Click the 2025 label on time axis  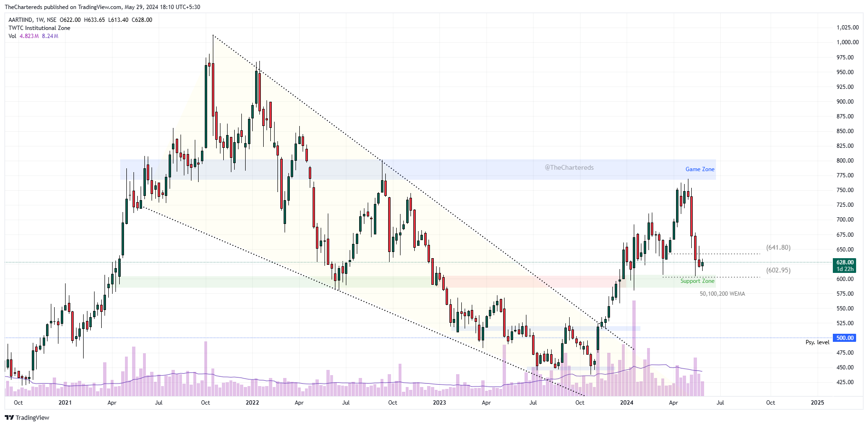pos(817,403)
